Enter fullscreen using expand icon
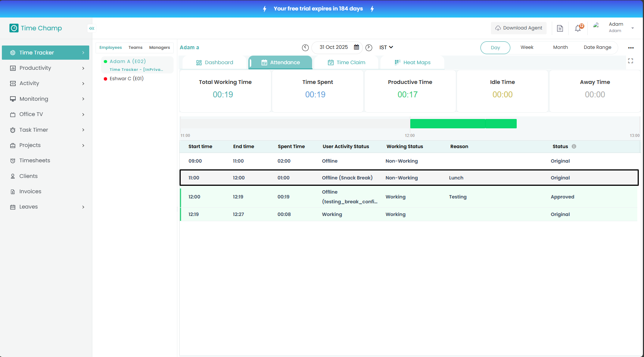Viewport: 644px width, 357px height. click(631, 61)
